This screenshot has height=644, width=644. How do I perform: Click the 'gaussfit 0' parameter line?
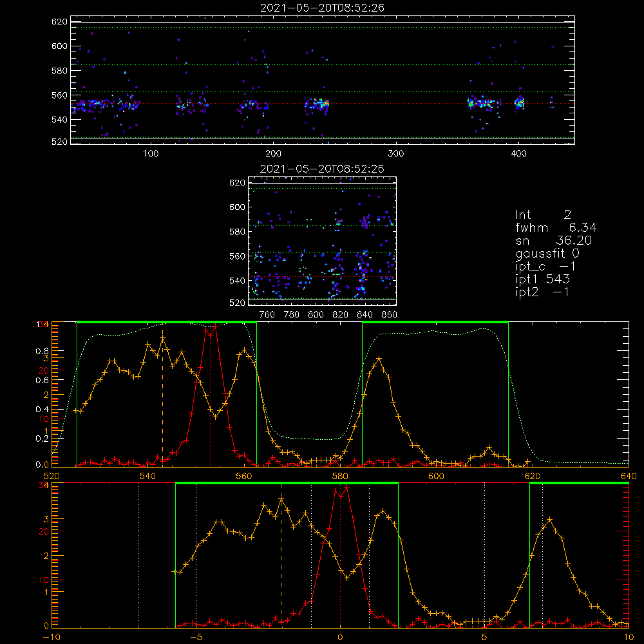click(547, 253)
